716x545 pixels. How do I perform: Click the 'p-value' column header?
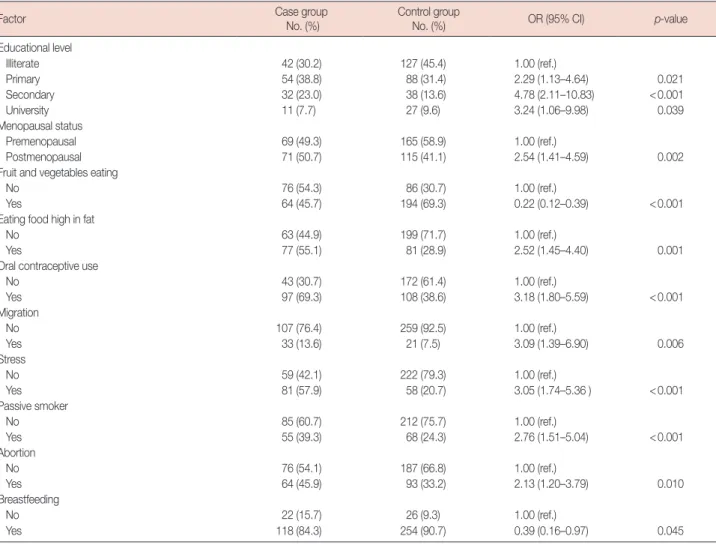coord(670,19)
